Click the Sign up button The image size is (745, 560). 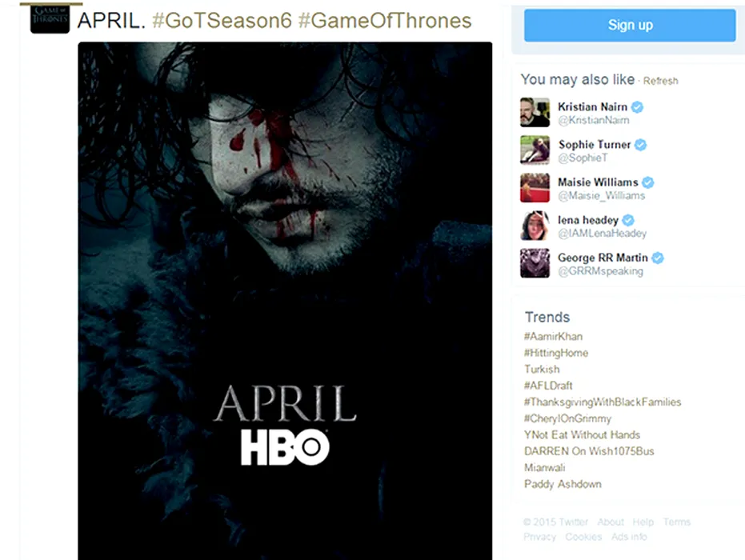[x=630, y=25]
